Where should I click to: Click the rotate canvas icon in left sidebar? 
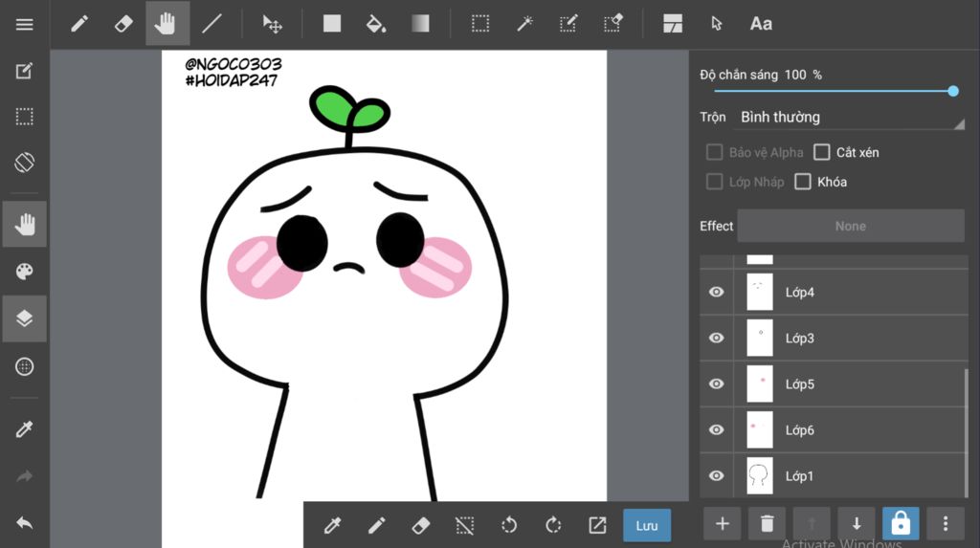coord(24,163)
